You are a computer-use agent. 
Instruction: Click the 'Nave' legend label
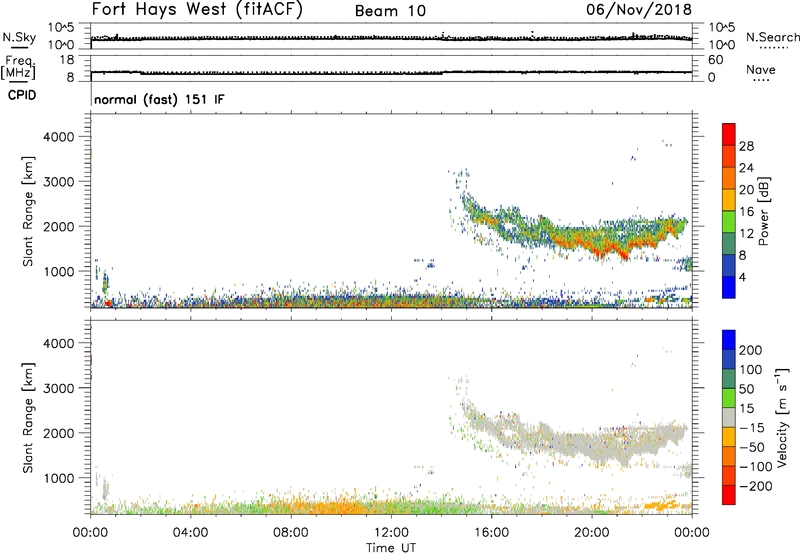(761, 69)
